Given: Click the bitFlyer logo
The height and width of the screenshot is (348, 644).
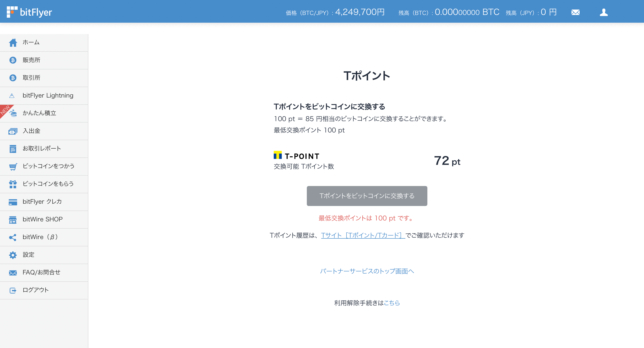Looking at the screenshot, I should coord(29,12).
